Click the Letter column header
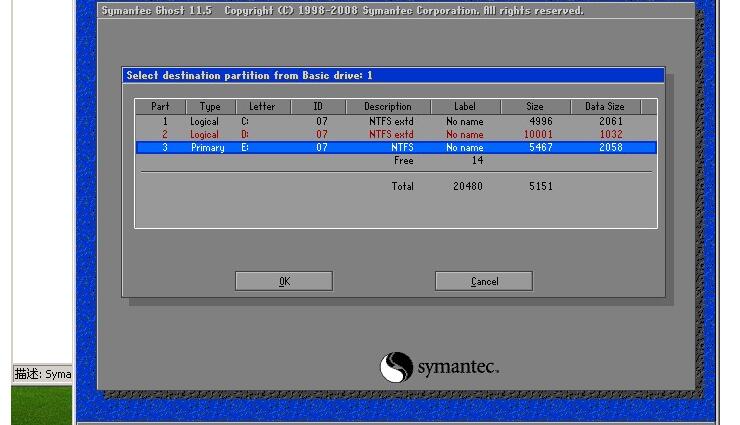Viewport: 740px width, 425px height. coord(262,107)
